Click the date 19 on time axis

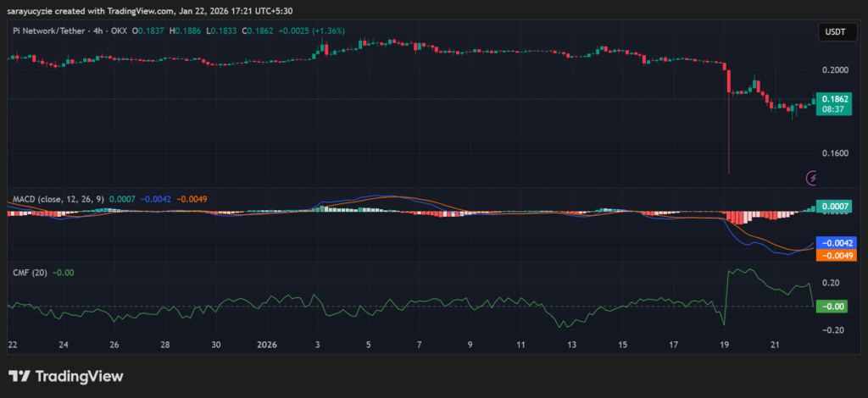pyautogui.click(x=725, y=345)
